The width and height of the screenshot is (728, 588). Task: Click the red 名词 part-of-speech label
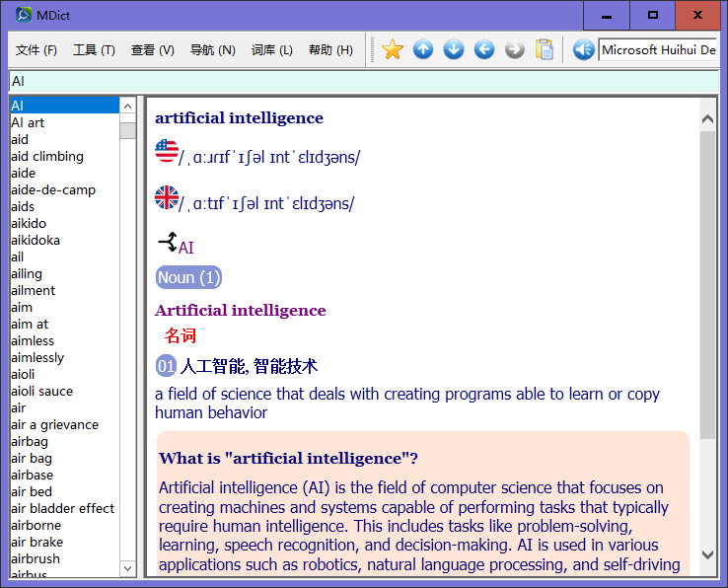point(181,335)
